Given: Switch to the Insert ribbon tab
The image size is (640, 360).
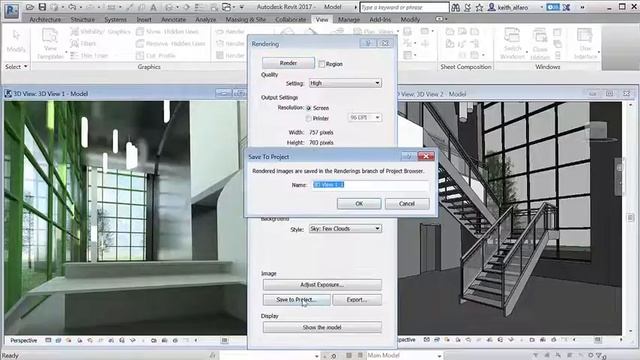Looking at the screenshot, I should point(144,19).
